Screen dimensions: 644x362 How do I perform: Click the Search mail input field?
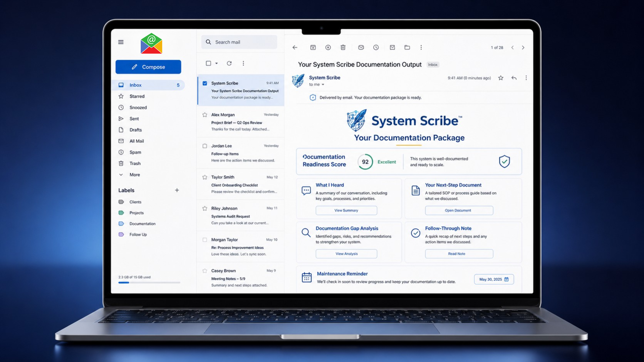click(x=239, y=42)
